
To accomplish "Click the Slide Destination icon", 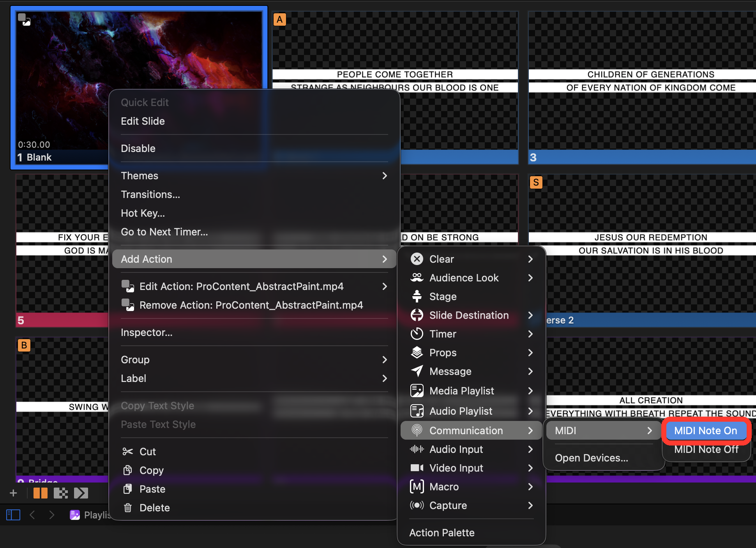I will (x=417, y=315).
